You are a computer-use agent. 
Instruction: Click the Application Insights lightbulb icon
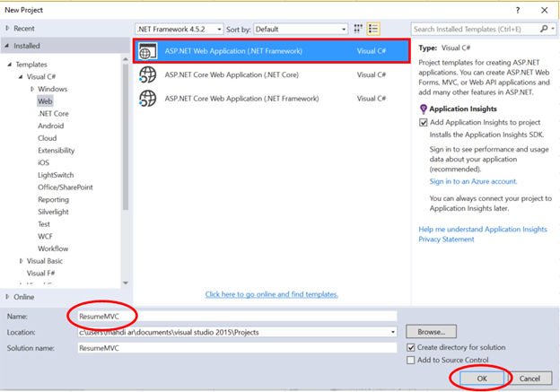click(424, 109)
